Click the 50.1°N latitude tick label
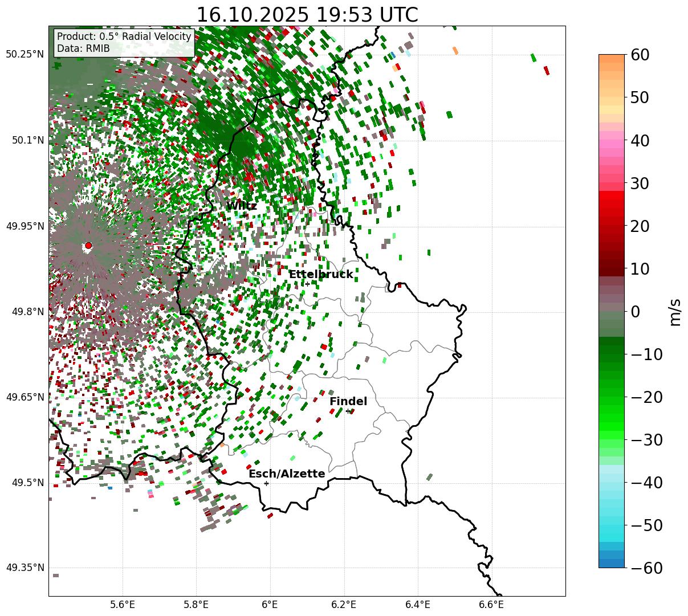Image resolution: width=688 pixels, height=616 pixels. coord(27,140)
